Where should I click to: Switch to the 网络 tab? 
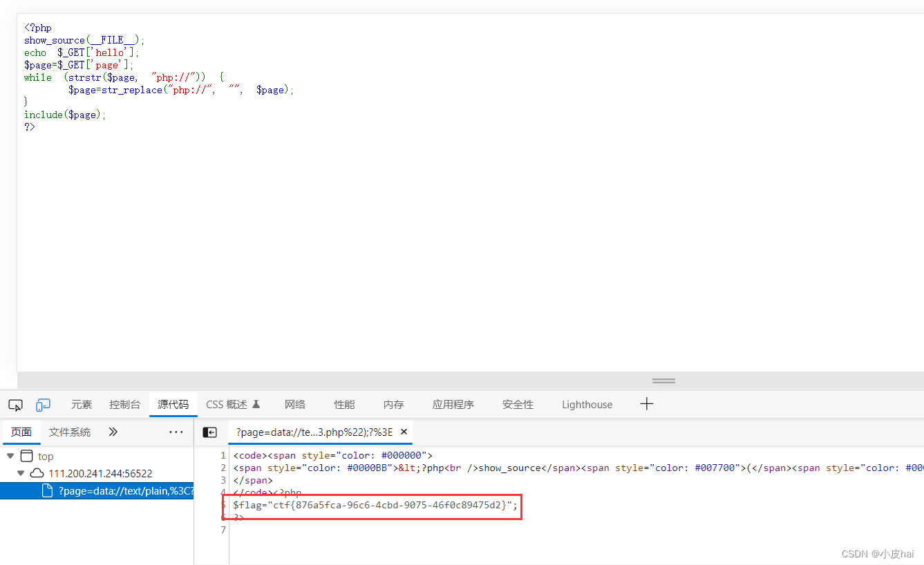(295, 405)
